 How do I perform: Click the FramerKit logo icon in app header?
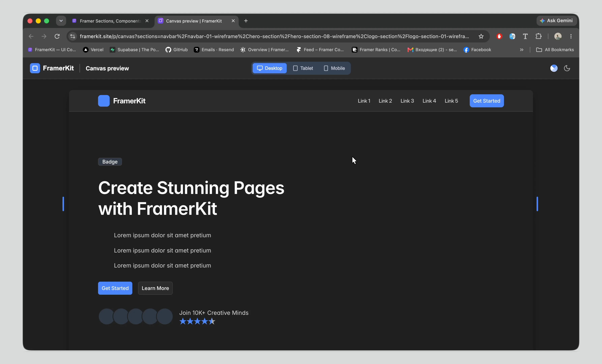[35, 68]
